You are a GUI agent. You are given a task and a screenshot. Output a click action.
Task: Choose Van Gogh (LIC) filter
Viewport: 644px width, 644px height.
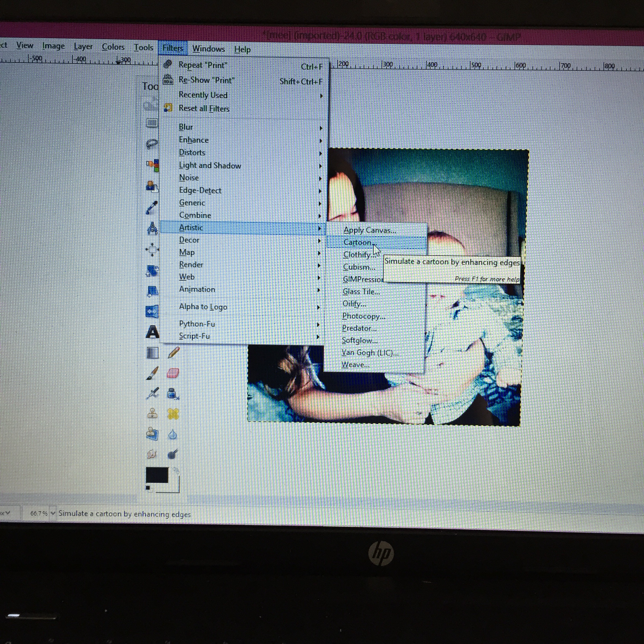coord(374,353)
